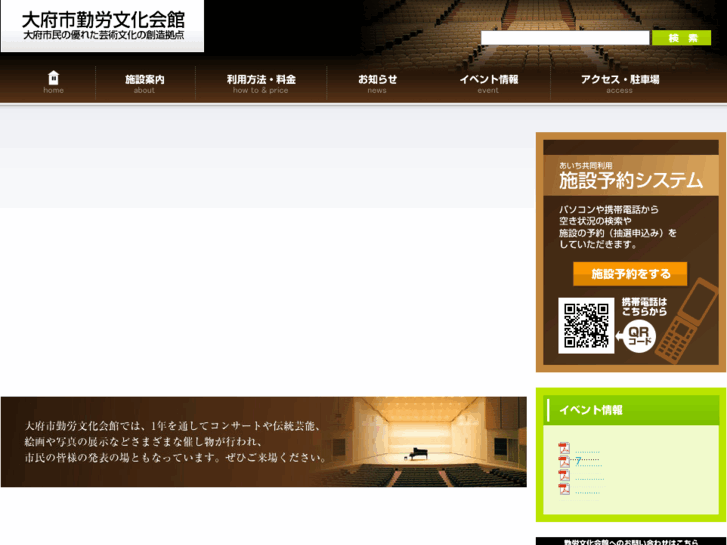The height and width of the screenshot is (545, 727).
Task: Open the bottom PDF icon in event list
Action: click(564, 488)
